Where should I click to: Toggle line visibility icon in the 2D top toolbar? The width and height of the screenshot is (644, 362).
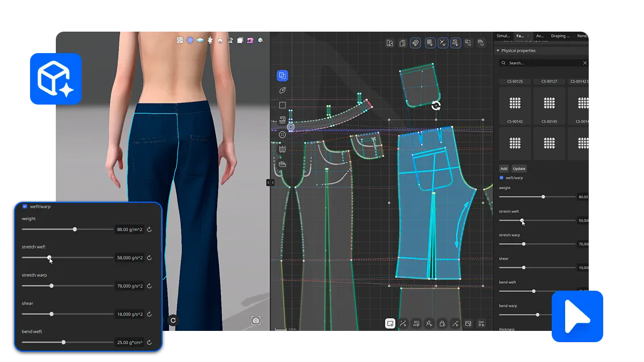pos(443,43)
